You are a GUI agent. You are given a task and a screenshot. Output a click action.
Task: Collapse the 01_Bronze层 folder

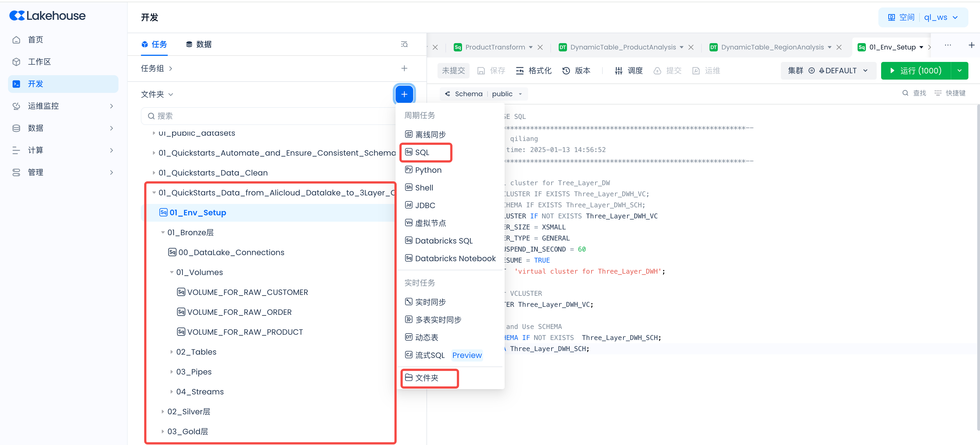tap(163, 232)
